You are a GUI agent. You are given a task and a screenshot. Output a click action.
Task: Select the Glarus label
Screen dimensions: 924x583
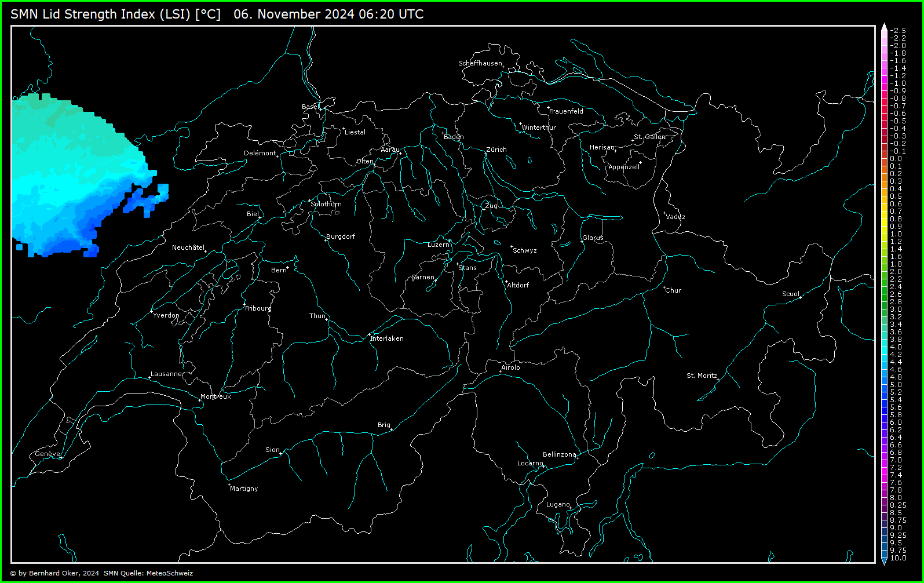[593, 238]
